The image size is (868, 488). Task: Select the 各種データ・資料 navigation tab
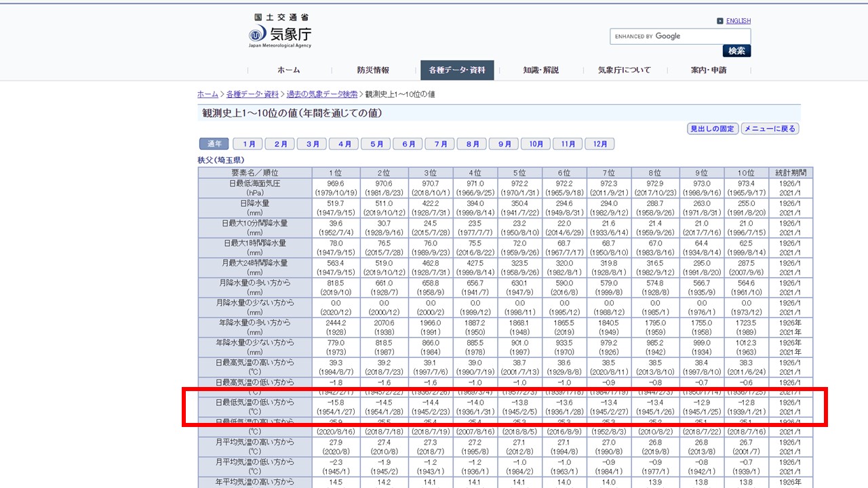(x=457, y=70)
